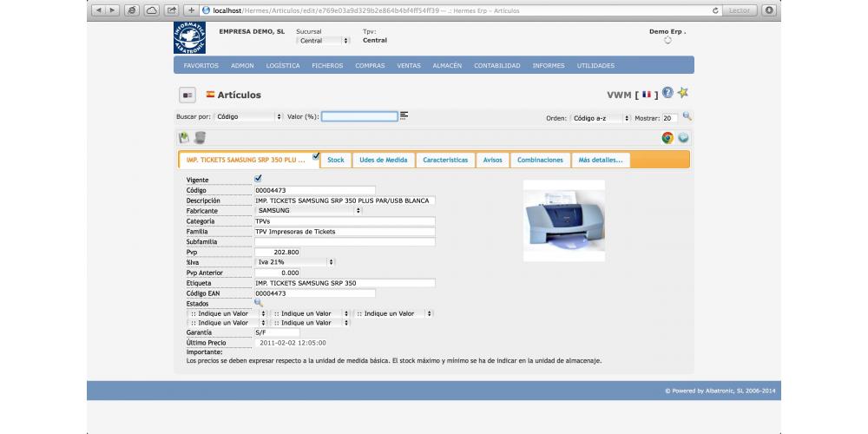Open the %Iva 'Iva 21%' dropdown
Image resolution: width=868 pixels, height=434 pixels.
(x=295, y=262)
